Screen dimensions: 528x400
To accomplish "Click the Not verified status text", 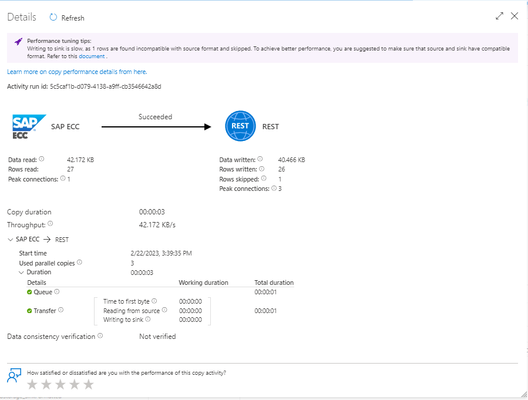I will [x=158, y=336].
